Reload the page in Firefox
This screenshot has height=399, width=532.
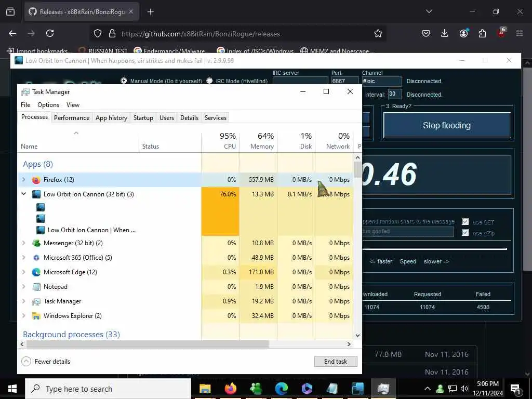point(50,33)
